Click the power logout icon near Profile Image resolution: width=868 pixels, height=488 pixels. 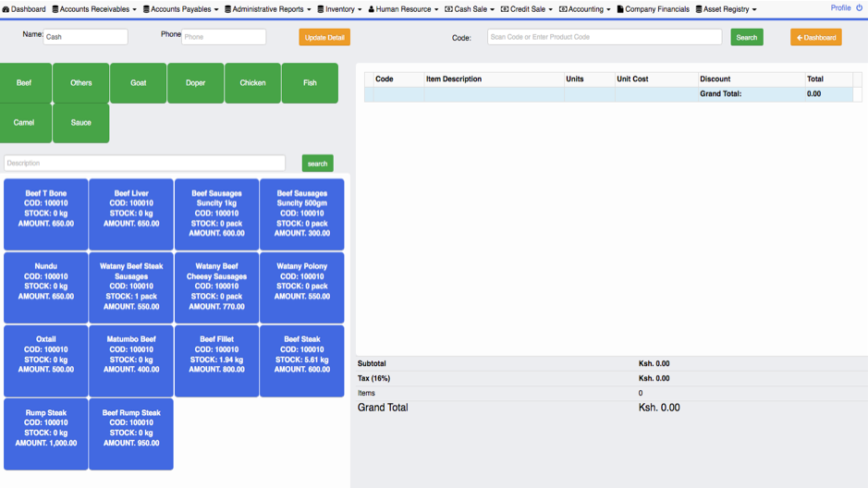tap(859, 7)
